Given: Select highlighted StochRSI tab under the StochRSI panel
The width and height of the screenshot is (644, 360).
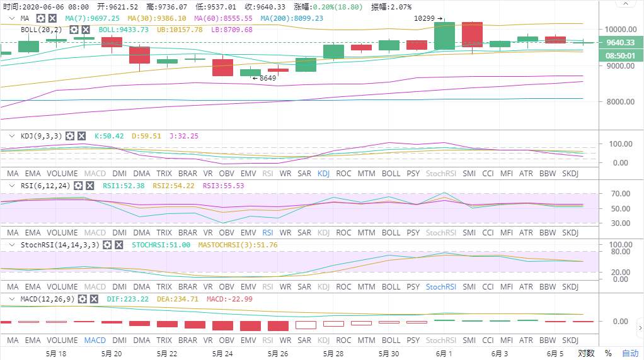Looking at the screenshot, I should click(x=440, y=286).
